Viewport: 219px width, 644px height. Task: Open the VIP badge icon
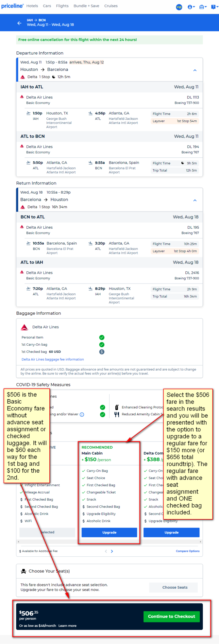click(179, 7)
